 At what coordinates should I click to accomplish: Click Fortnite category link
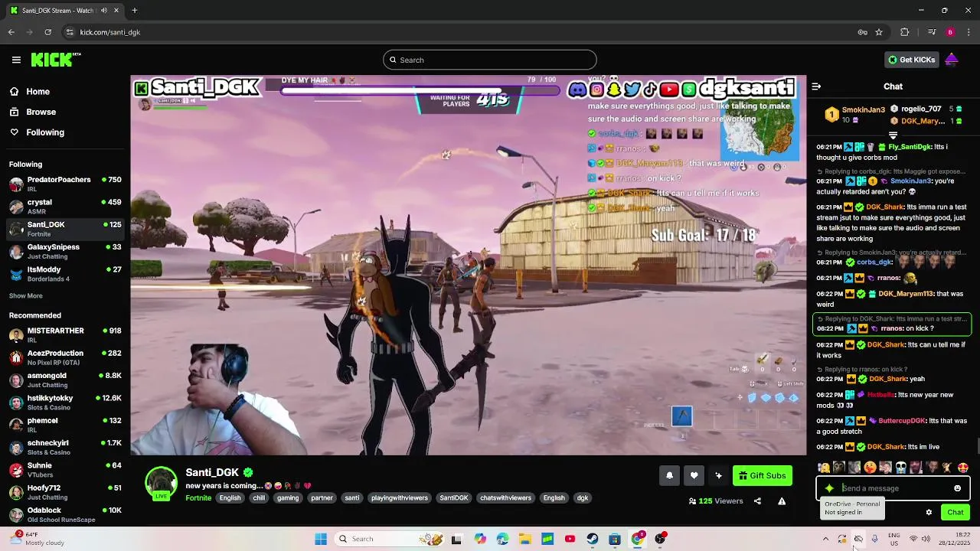click(198, 498)
